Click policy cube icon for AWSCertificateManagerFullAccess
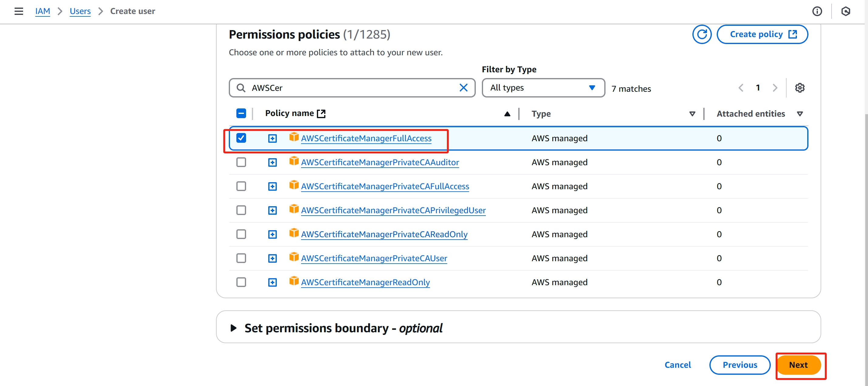 coord(294,137)
